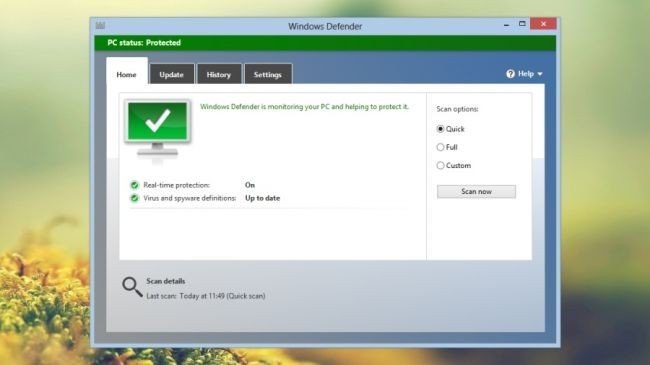Click the 'PC status: Protected' banner text

click(144, 43)
